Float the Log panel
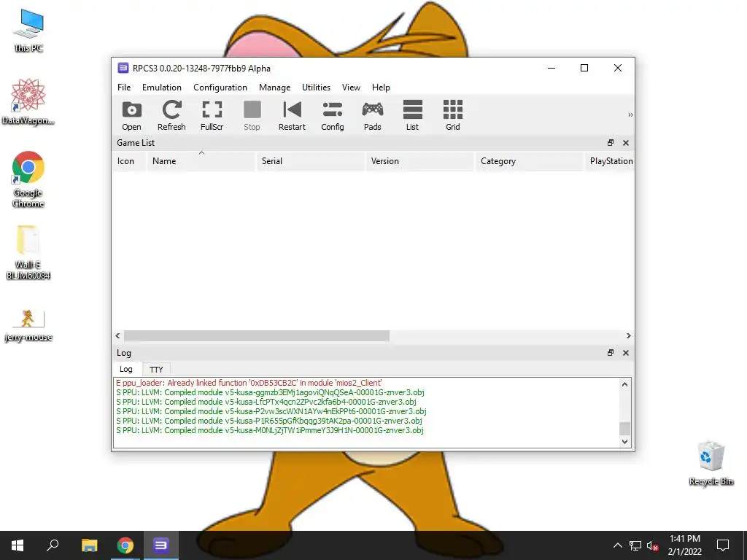 [611, 352]
